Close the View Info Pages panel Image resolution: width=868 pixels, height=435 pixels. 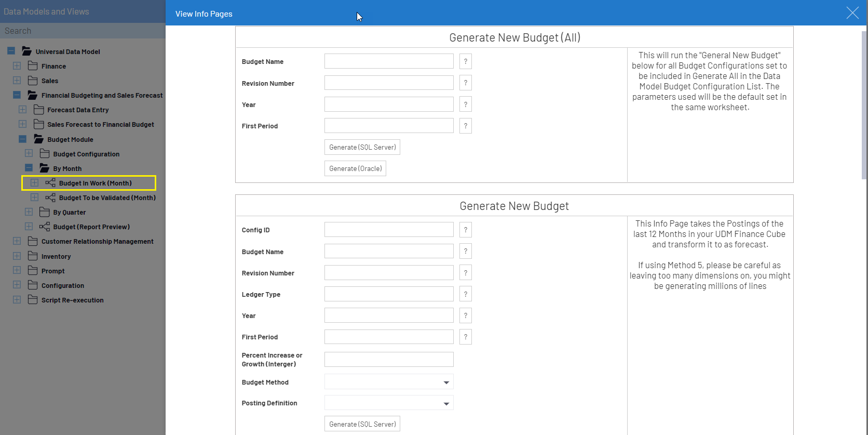coord(852,13)
